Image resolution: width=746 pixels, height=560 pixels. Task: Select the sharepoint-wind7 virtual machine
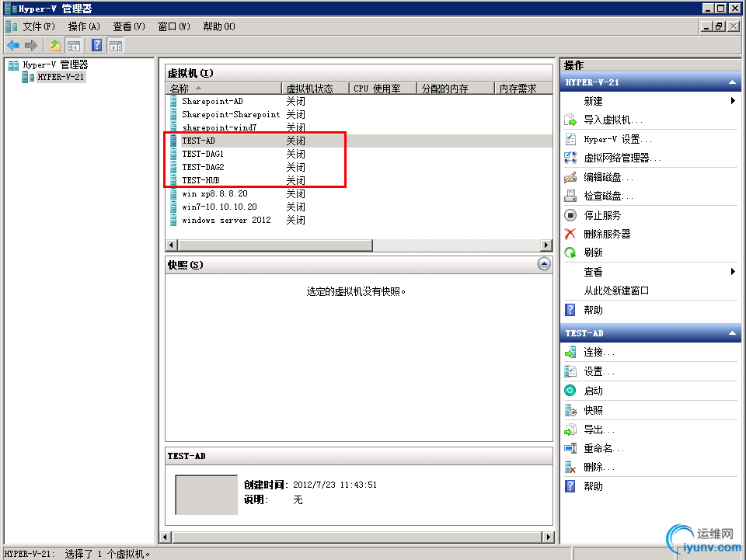(x=219, y=127)
